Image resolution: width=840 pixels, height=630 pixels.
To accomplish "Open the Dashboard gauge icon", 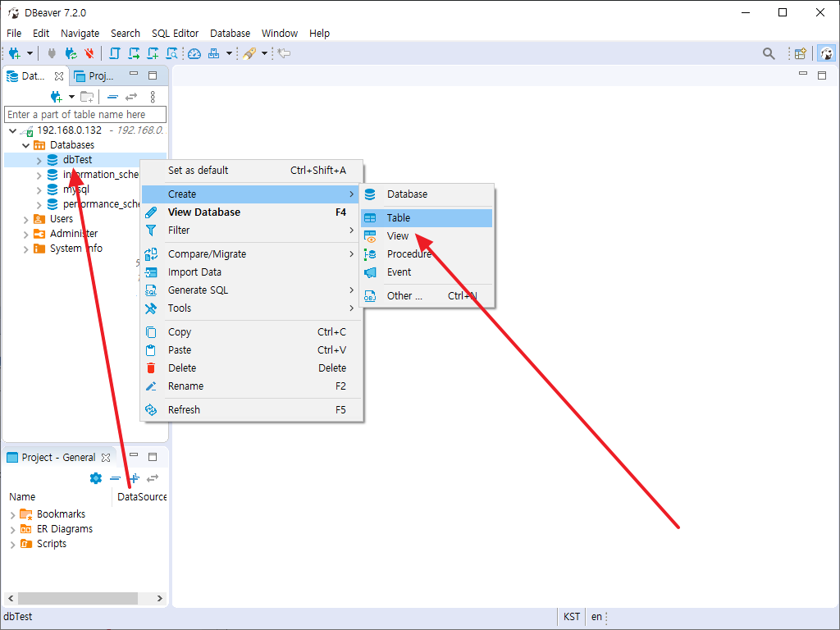I will 194,53.
